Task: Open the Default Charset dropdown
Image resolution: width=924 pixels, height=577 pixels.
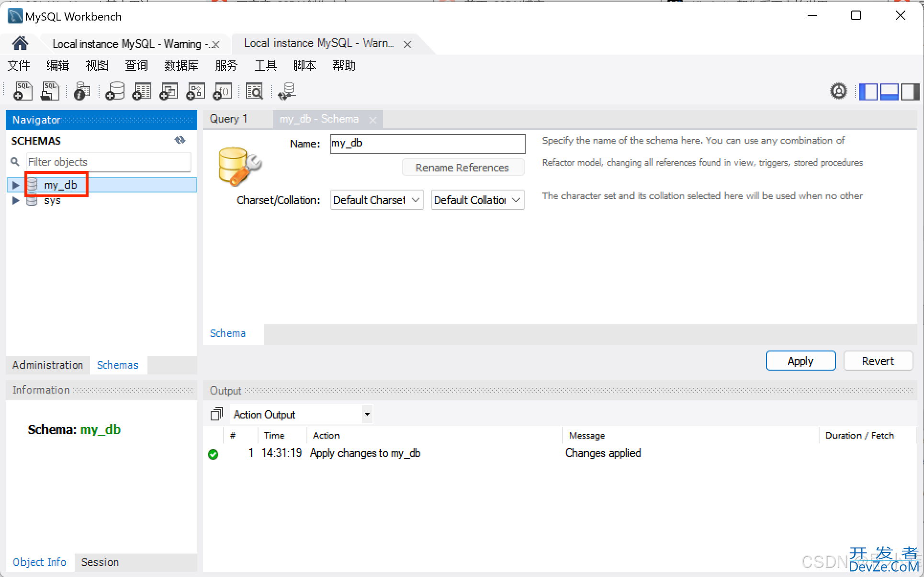Action: pos(377,200)
